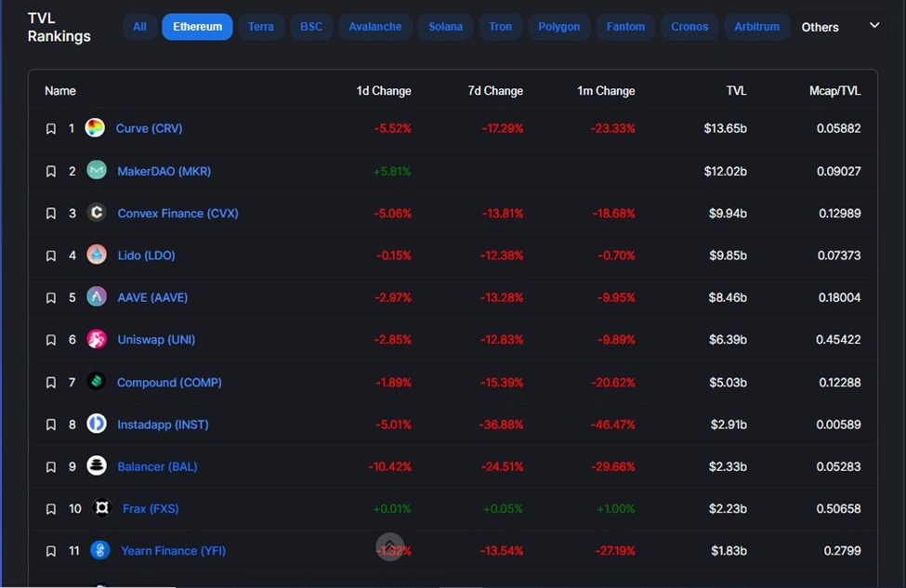Bookmark the AAVE row

coord(51,298)
